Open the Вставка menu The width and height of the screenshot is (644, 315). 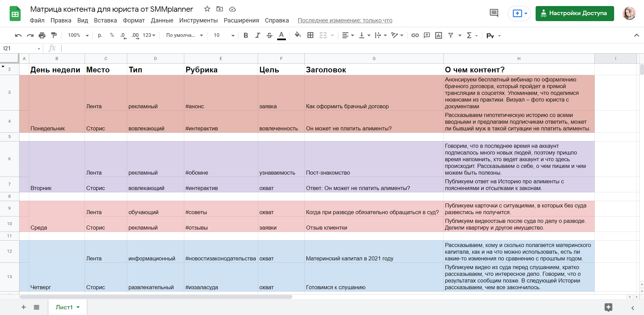pyautogui.click(x=105, y=20)
